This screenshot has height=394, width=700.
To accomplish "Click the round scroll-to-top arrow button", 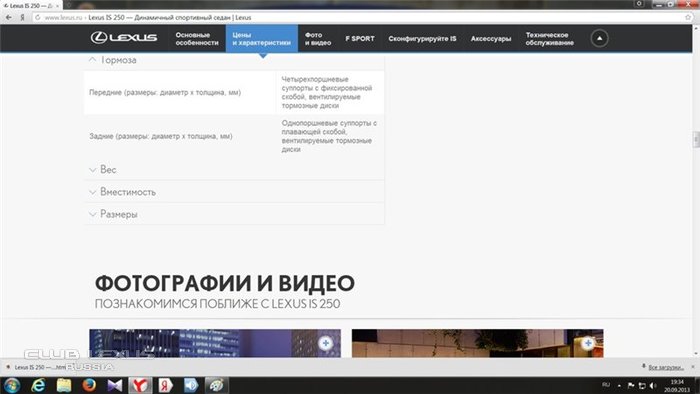I will click(x=599, y=38).
